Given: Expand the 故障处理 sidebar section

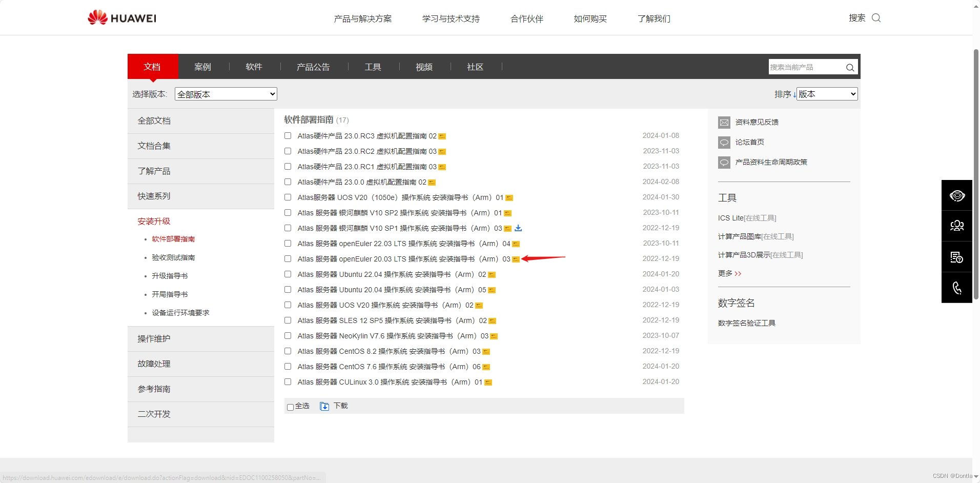Looking at the screenshot, I should [201, 364].
